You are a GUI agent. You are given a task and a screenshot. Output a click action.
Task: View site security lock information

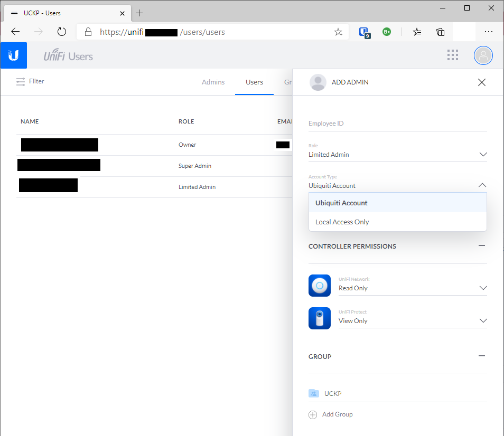[88, 32]
